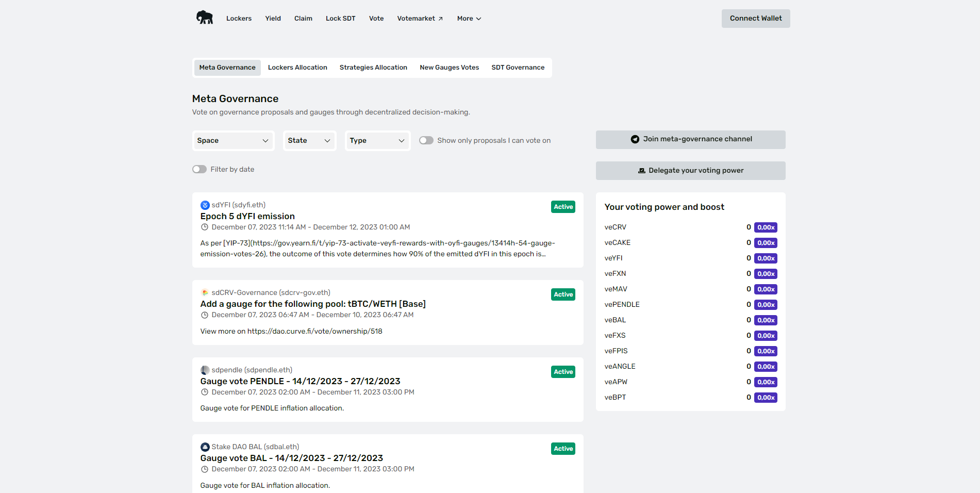Click the sdCRV-Governance avatar icon
Screen dimensions: 980x493
(205, 293)
